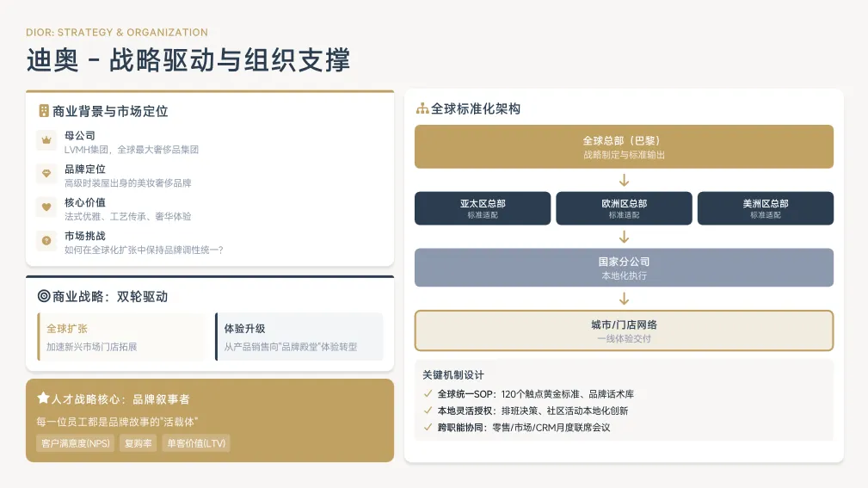Select the 城市/门店网络 box
The height and width of the screenshot is (488, 868).
pos(624,330)
